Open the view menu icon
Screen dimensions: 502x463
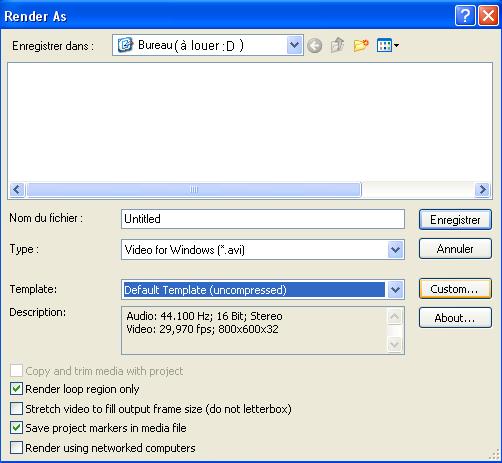[388, 45]
